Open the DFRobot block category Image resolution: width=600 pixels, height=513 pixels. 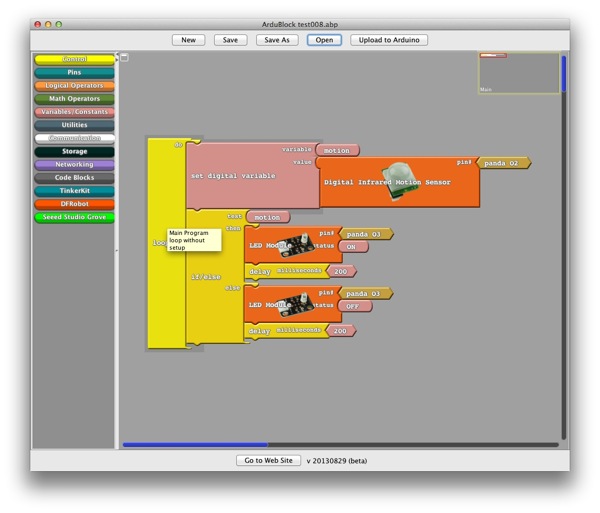74,204
